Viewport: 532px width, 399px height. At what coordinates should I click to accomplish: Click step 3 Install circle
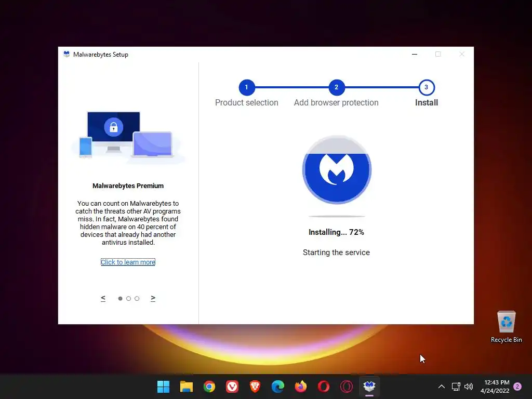427,87
